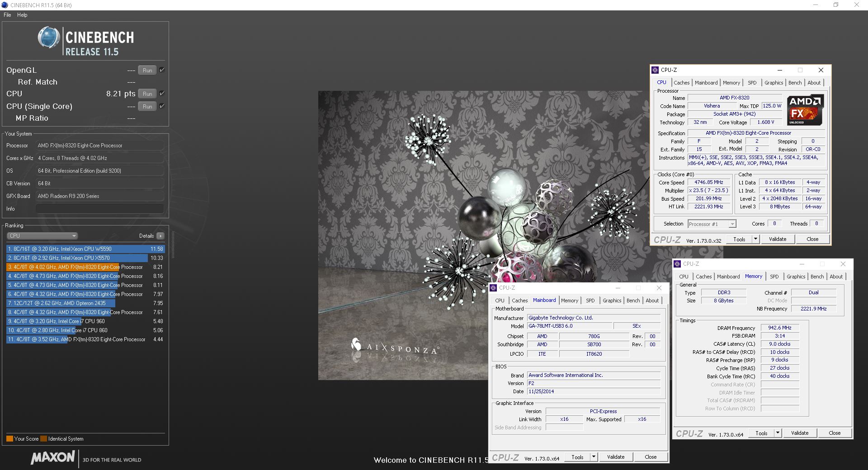Click Close button in CPU-Z Memory window

pyautogui.click(x=835, y=433)
